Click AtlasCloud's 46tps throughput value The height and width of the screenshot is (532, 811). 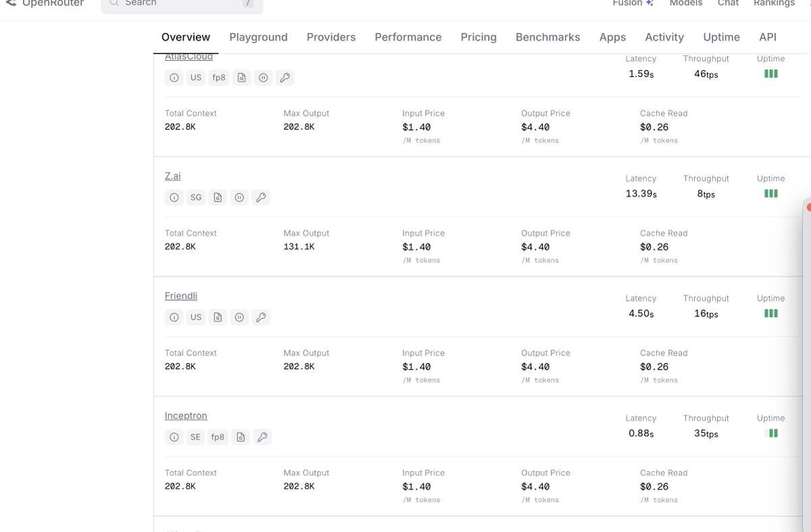706,74
